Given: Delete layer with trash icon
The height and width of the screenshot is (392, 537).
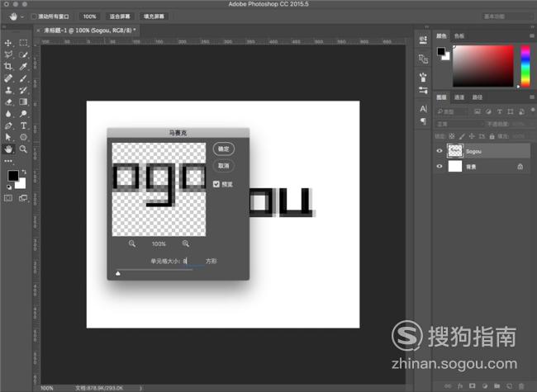Looking at the screenshot, I should tap(521, 386).
